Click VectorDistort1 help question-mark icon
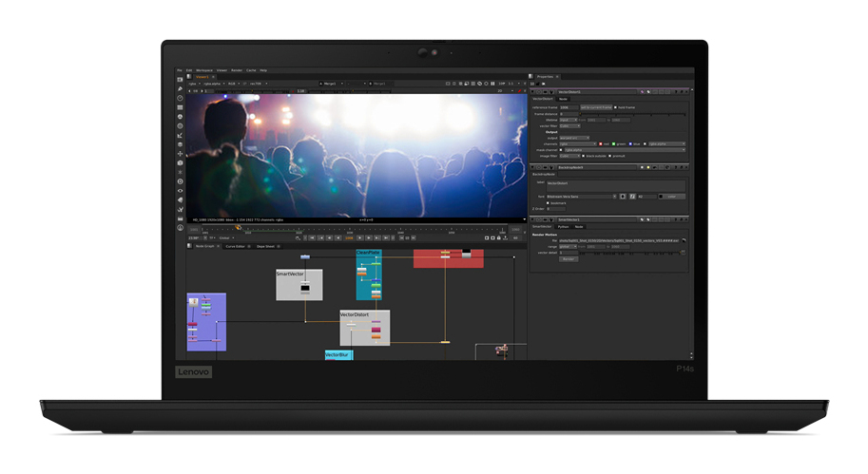 pyautogui.click(x=676, y=92)
